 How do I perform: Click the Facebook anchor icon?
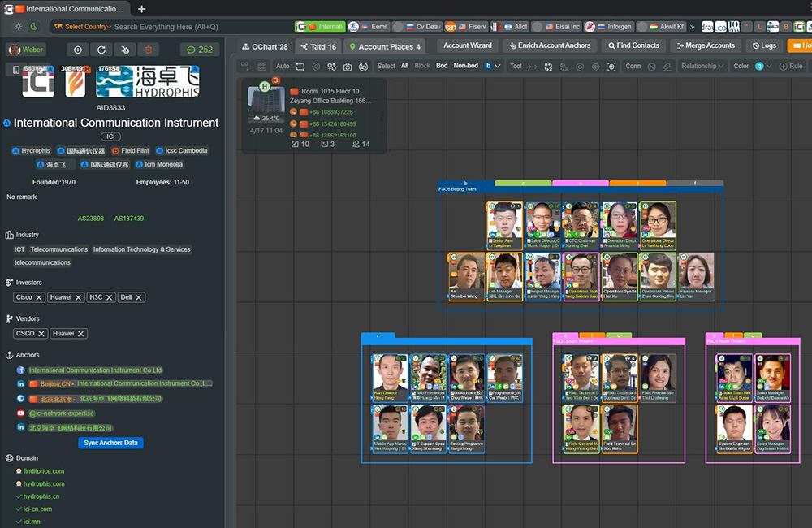pyautogui.click(x=20, y=370)
